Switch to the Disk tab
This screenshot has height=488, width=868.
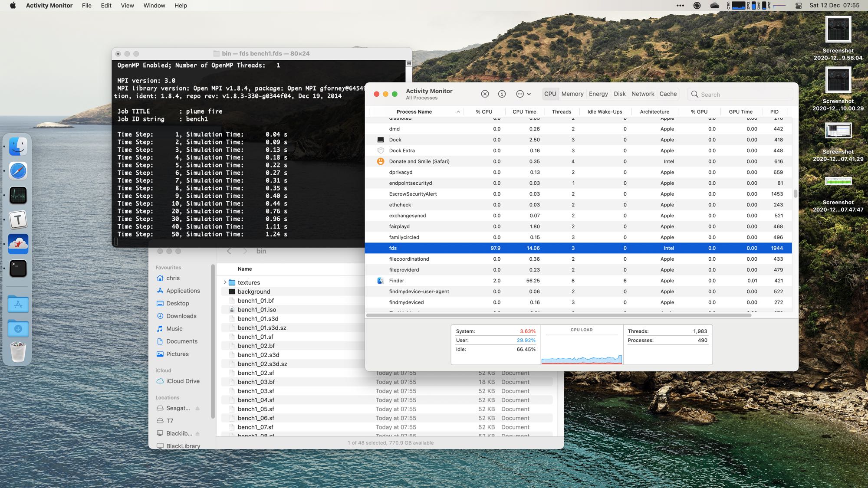pos(619,94)
